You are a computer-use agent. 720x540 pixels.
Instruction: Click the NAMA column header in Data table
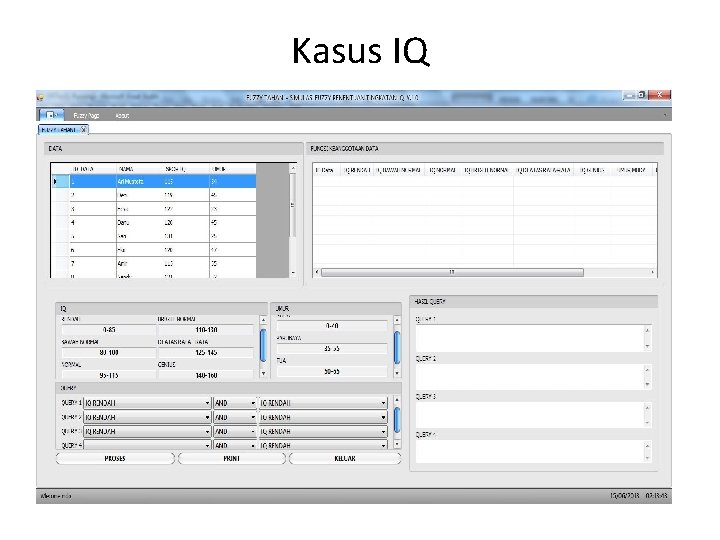[x=140, y=169]
